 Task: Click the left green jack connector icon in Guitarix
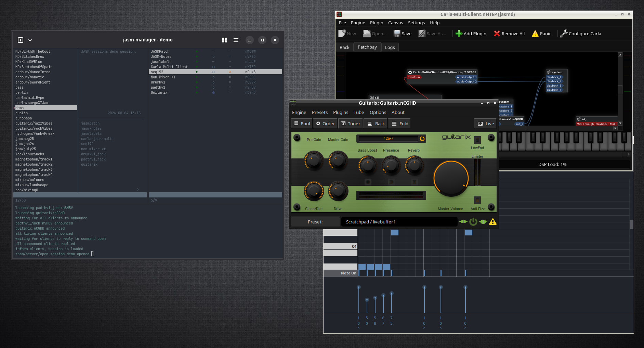coord(463,222)
